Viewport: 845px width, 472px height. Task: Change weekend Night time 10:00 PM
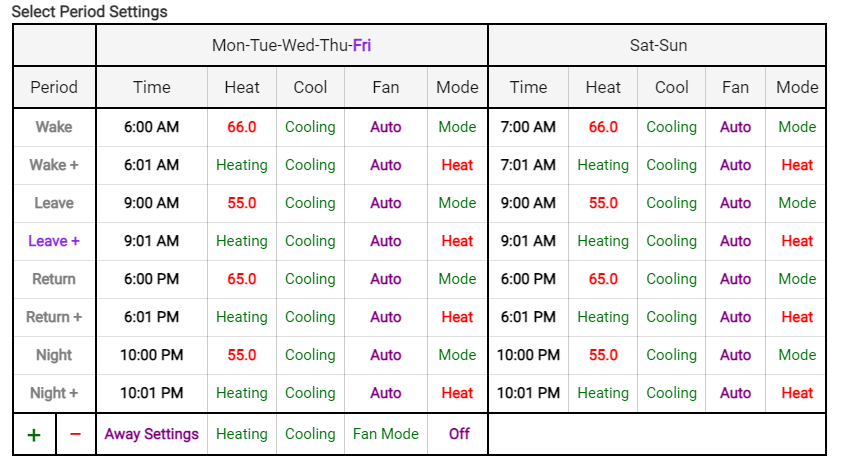tap(528, 355)
